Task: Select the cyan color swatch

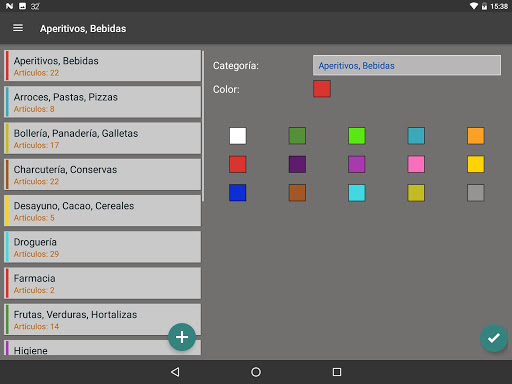Action: pos(357,193)
